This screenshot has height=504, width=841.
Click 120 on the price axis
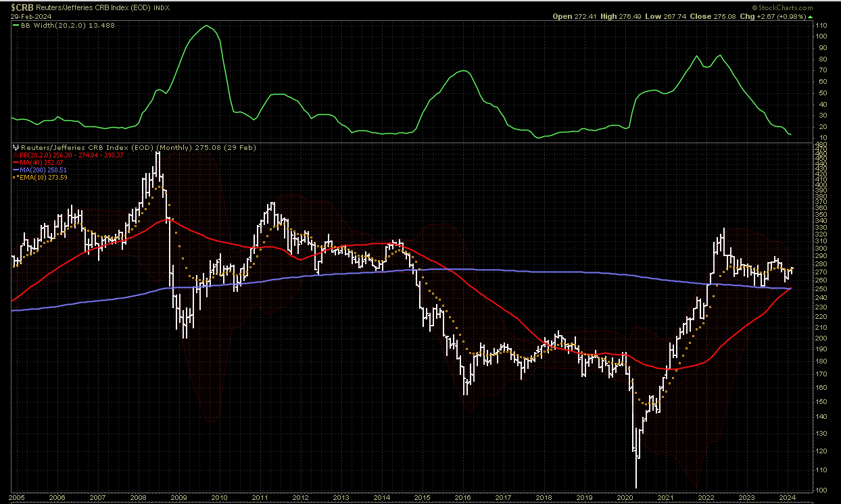[x=821, y=451]
